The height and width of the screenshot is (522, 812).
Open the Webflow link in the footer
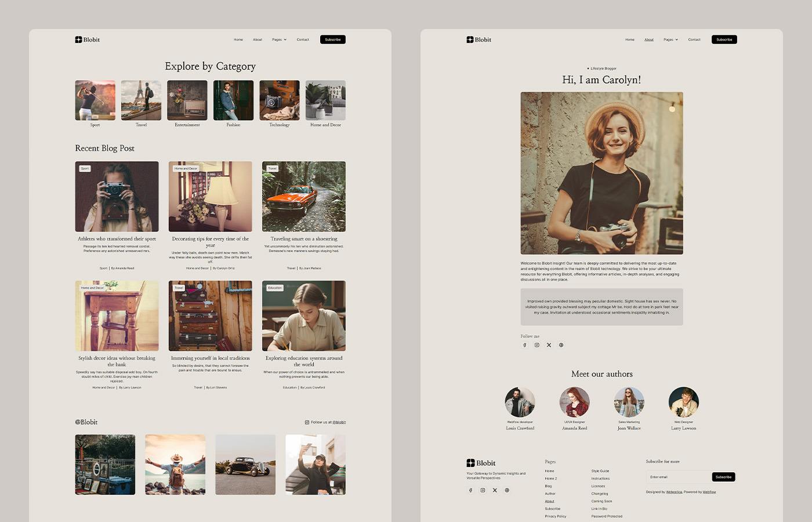pyautogui.click(x=709, y=491)
